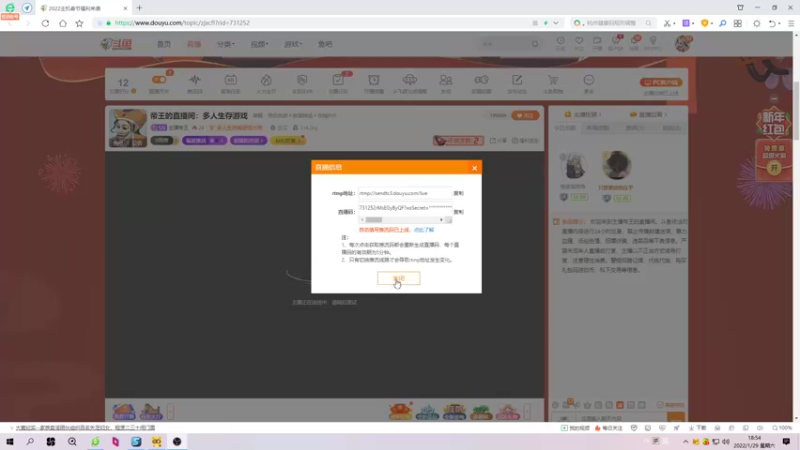Click the orange confirm button in the dialog
Image resolution: width=800 pixels, height=450 pixels.
pos(398,278)
